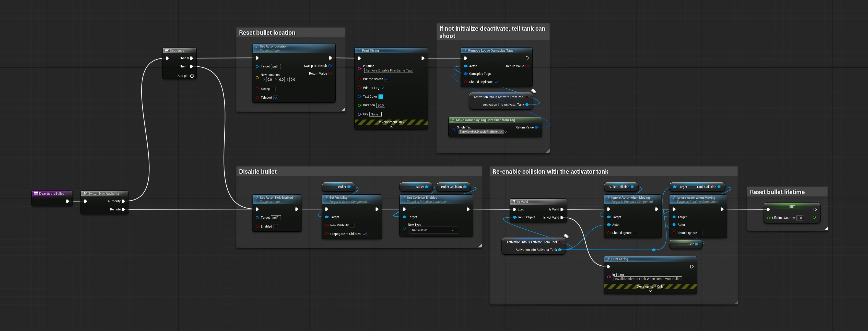Click the Add pin plus icon on Sequence

192,76
